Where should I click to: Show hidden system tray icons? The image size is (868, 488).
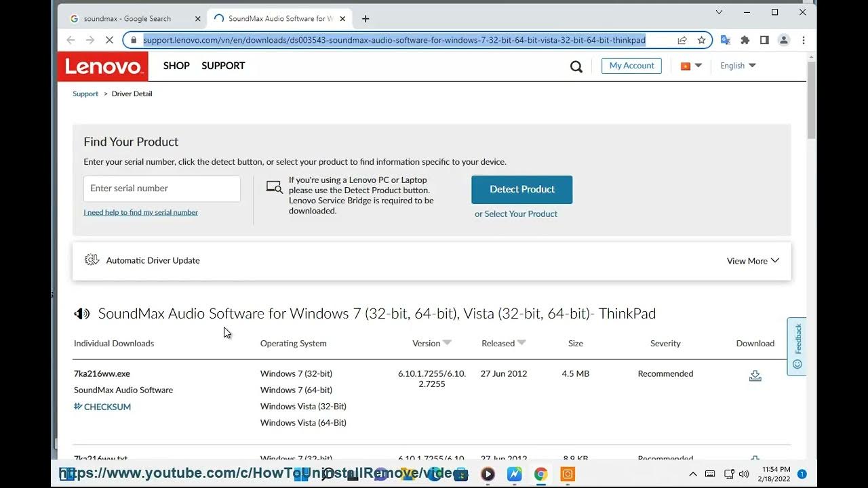[x=692, y=474]
